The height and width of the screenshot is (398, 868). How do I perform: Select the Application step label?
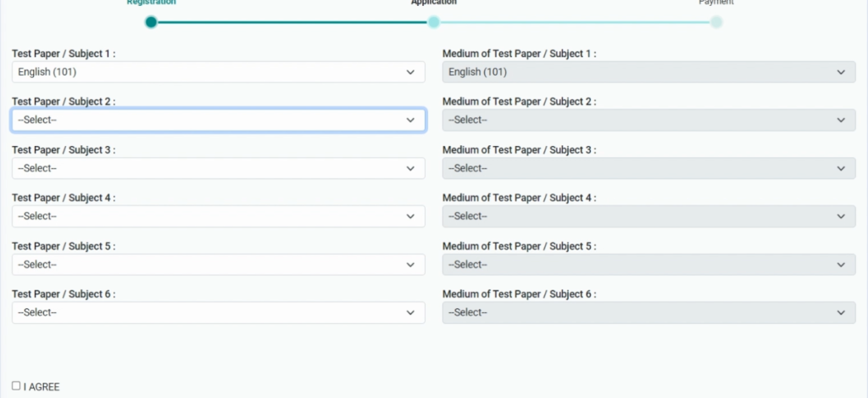point(434,3)
